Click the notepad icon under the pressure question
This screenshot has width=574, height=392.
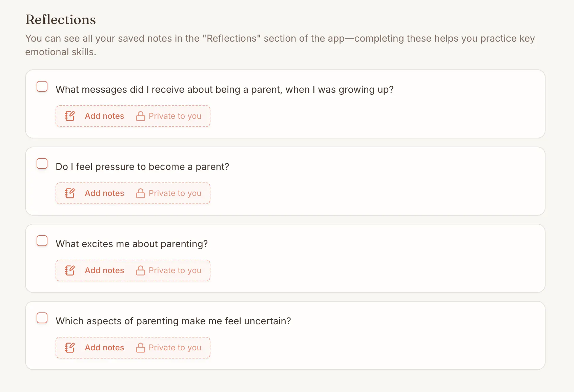70,193
